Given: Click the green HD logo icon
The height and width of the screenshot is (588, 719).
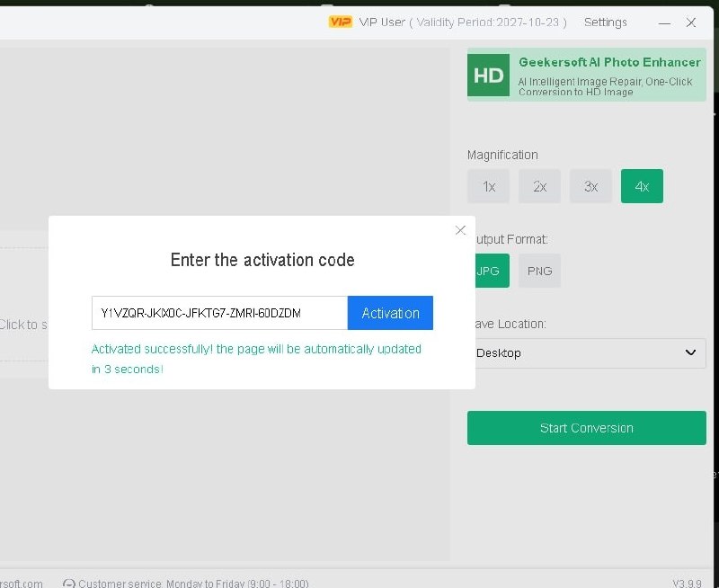Looking at the screenshot, I should [x=488, y=75].
